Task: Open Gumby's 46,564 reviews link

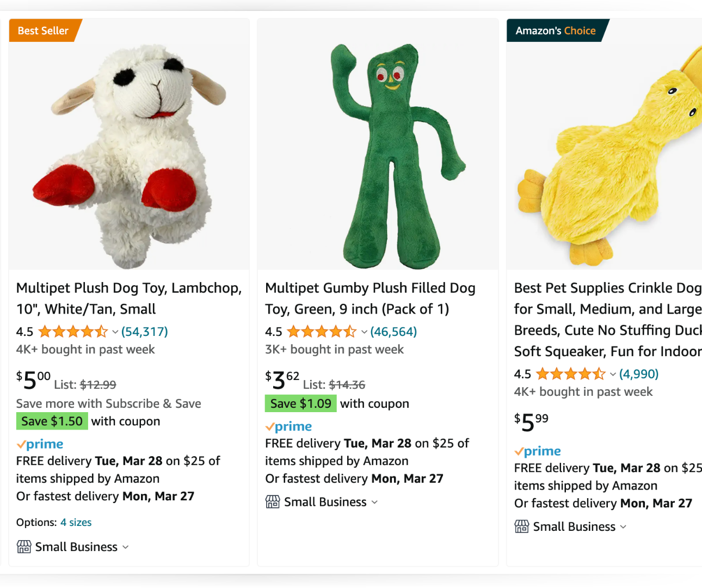Action: point(393,331)
